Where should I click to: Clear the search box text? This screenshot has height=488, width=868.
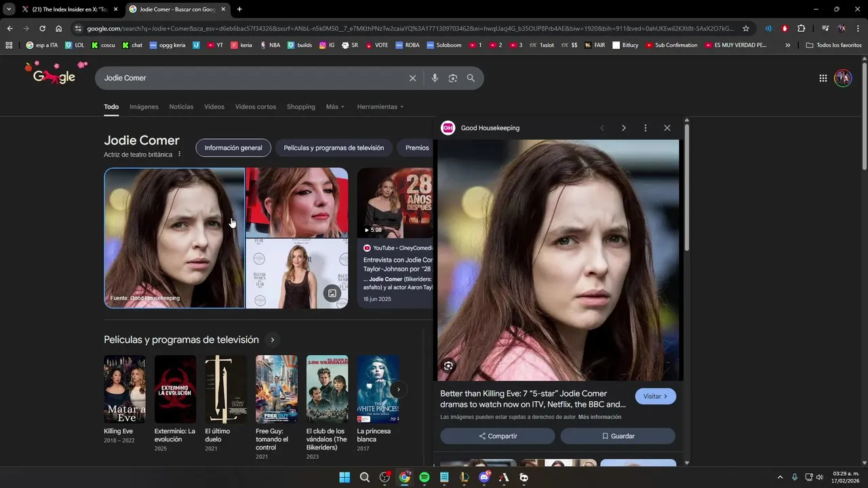click(412, 78)
